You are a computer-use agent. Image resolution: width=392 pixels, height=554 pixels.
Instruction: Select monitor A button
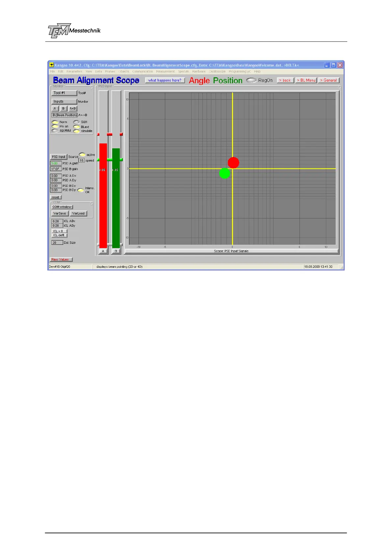(x=55, y=109)
